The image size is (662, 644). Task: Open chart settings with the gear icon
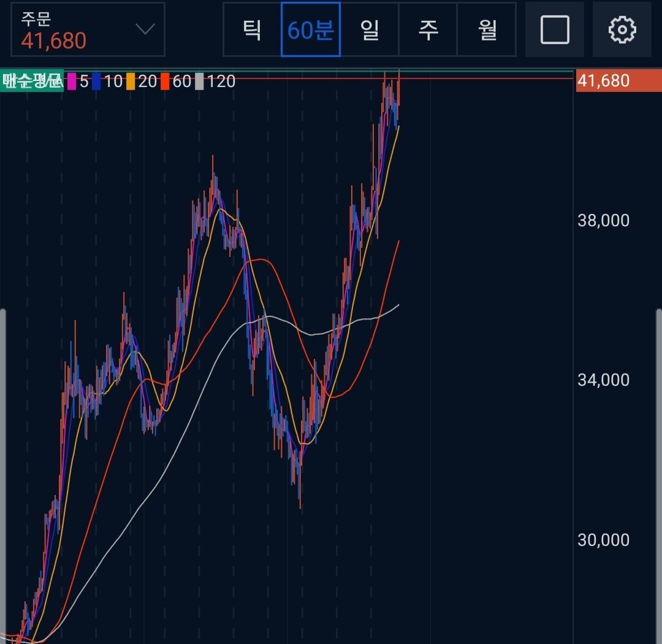pyautogui.click(x=622, y=29)
